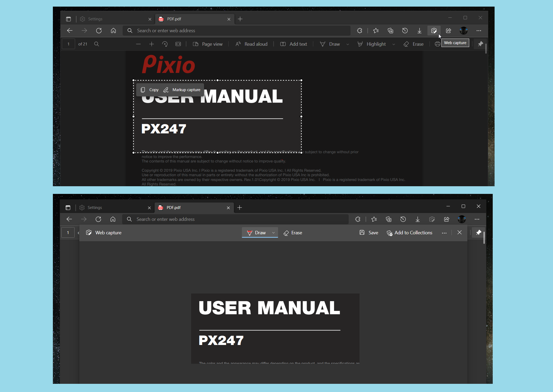553x392 pixels.
Task: Open Downloads icon in top browser toolbar
Action: tap(419, 31)
